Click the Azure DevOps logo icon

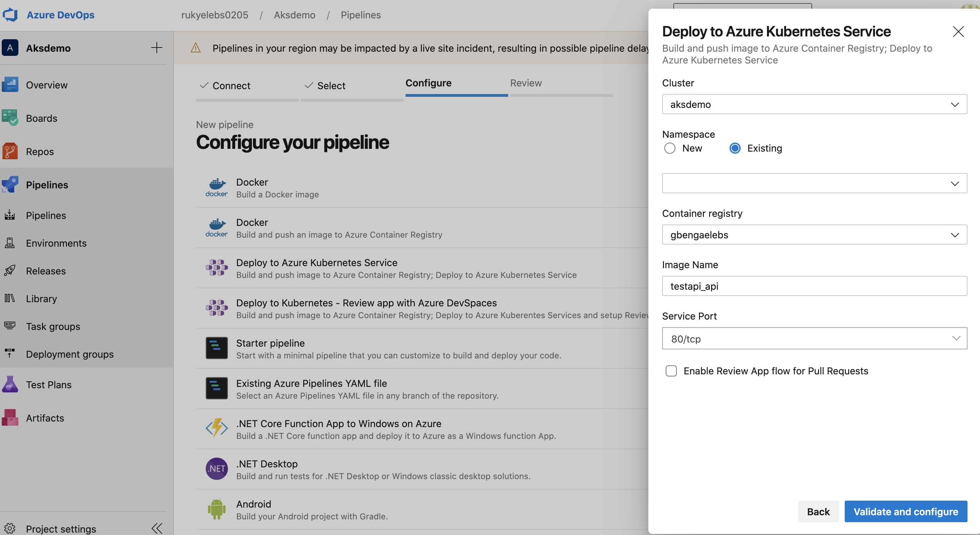(x=10, y=15)
